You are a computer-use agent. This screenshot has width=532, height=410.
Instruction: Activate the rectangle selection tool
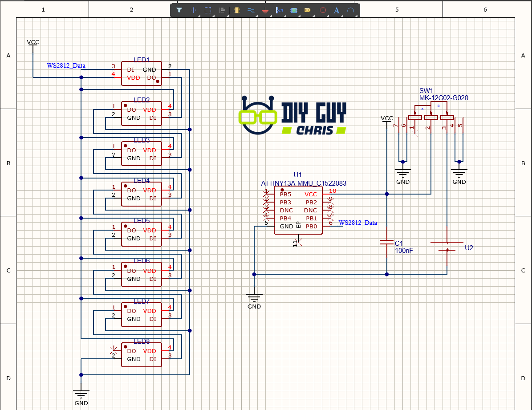208,10
